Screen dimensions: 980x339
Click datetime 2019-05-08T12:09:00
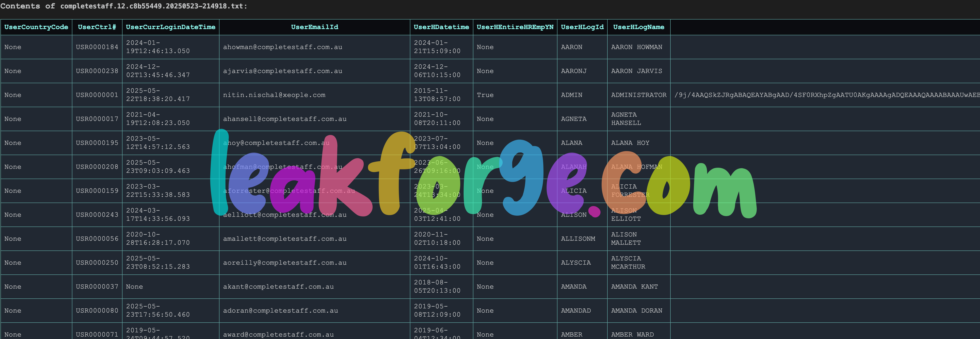437,310
